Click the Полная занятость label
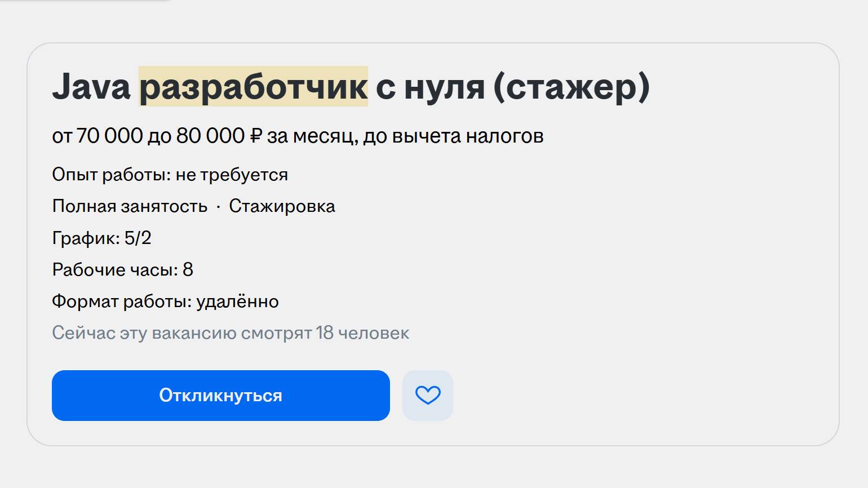This screenshot has width=868, height=488. pos(130,206)
